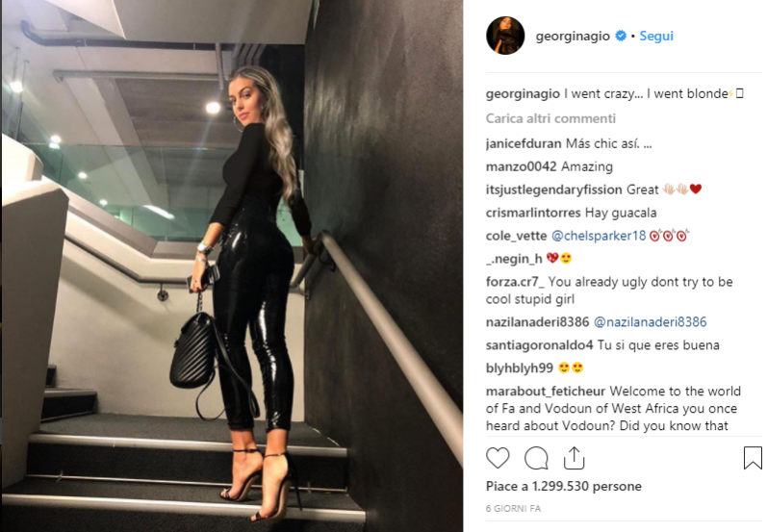The width and height of the screenshot is (767, 532).
Task: Follow the account with the Segui link
Action: click(656, 36)
